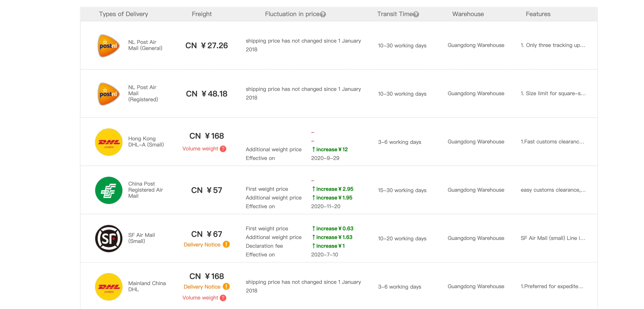644x309 pixels.
Task: Click 'increase ¥1.95' additional weight fluctuation
Action: (332, 198)
